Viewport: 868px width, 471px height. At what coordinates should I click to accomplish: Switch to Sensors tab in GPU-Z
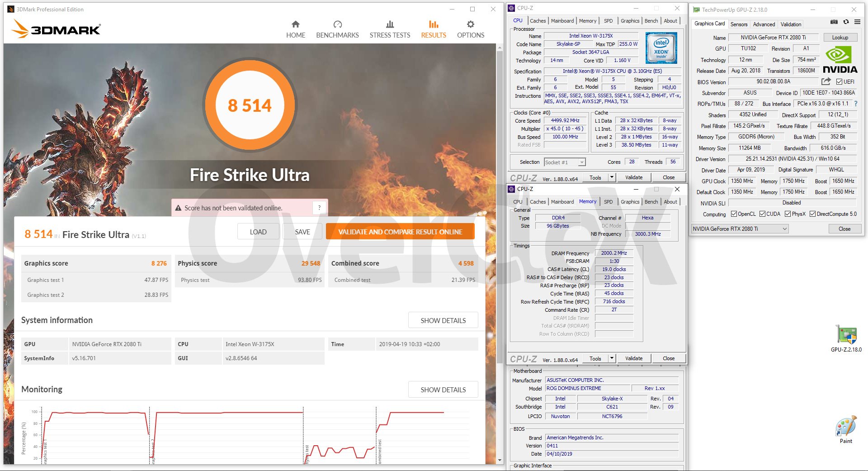coord(739,24)
